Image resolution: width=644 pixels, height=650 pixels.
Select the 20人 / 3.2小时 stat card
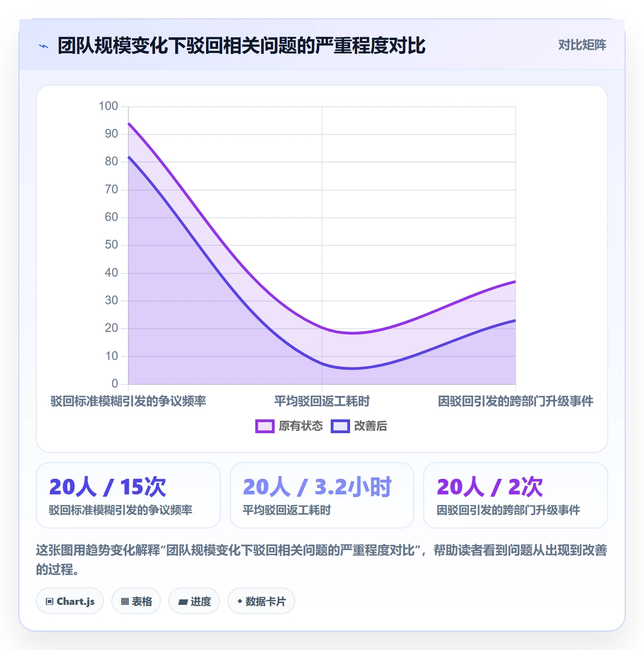[322, 495]
